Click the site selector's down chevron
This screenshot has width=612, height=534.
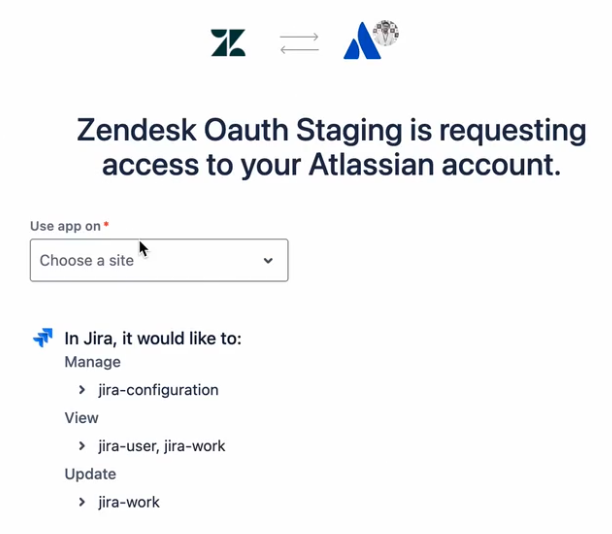coord(268,261)
